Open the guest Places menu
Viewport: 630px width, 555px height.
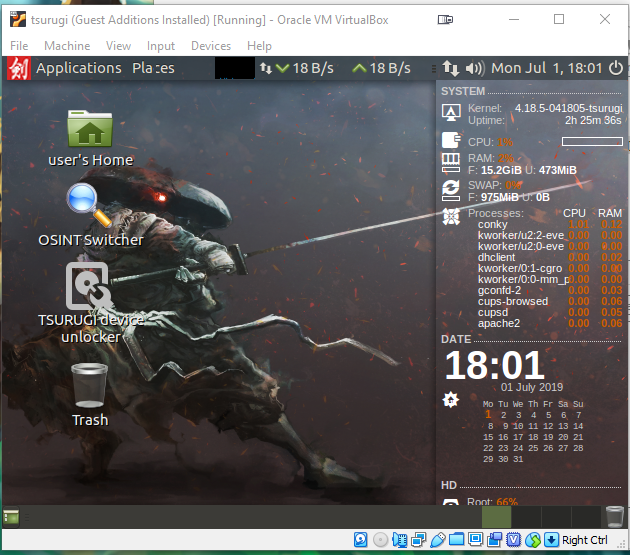pyautogui.click(x=153, y=68)
